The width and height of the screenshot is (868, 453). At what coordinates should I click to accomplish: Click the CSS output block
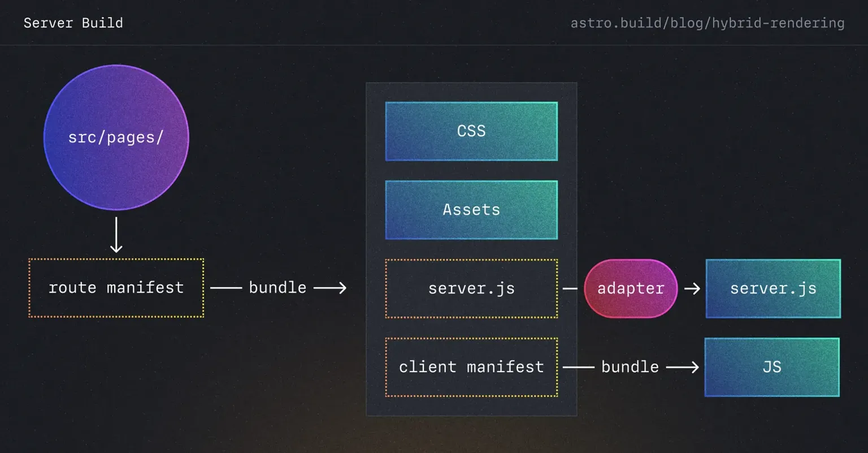[x=471, y=131]
